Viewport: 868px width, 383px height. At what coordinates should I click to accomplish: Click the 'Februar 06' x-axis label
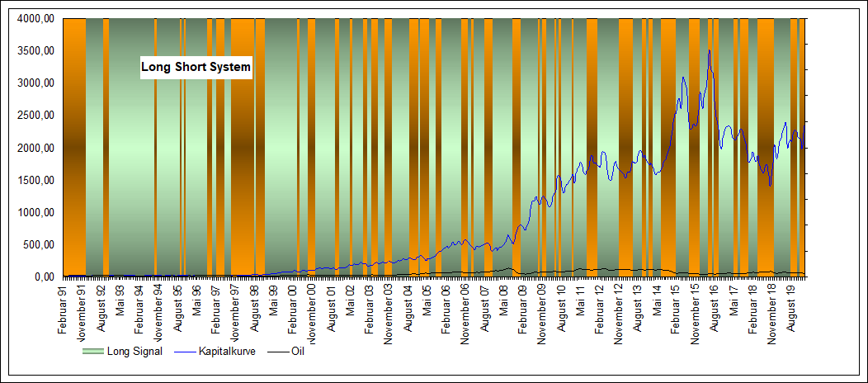[446, 310]
